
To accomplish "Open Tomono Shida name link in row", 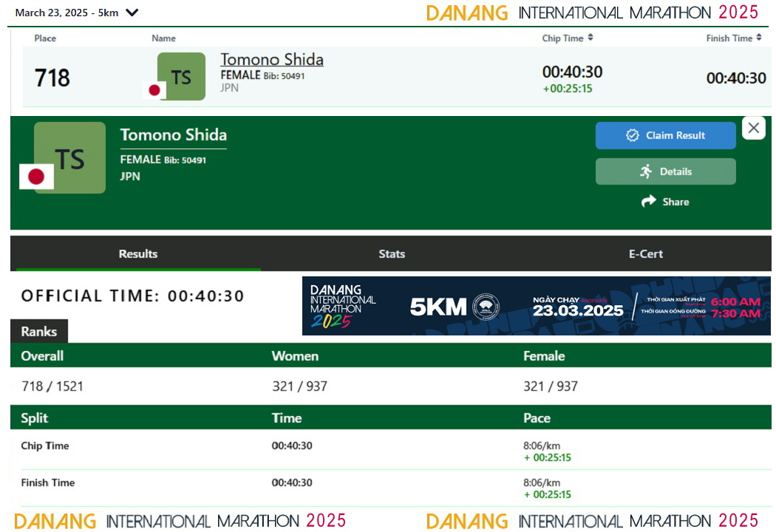I will coord(272,59).
